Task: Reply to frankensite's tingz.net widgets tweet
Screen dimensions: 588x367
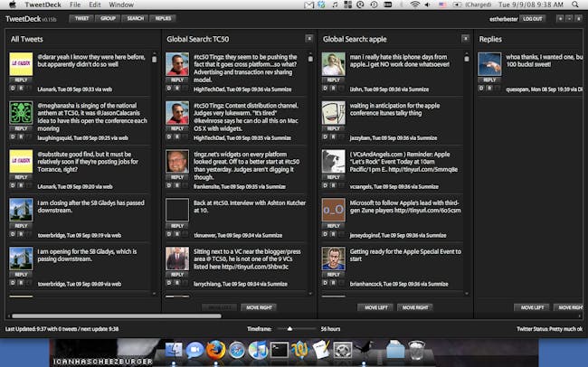Action: [x=177, y=177]
